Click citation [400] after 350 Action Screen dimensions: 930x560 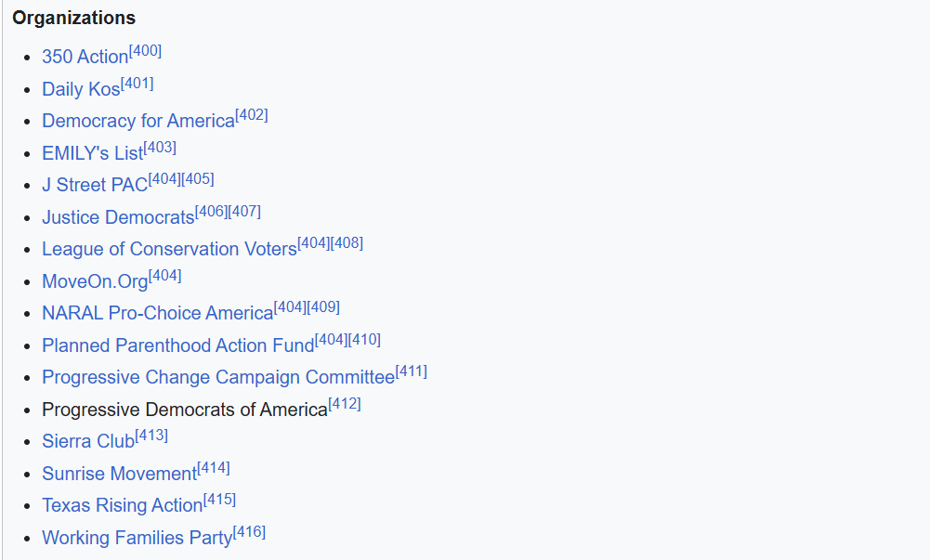point(145,51)
